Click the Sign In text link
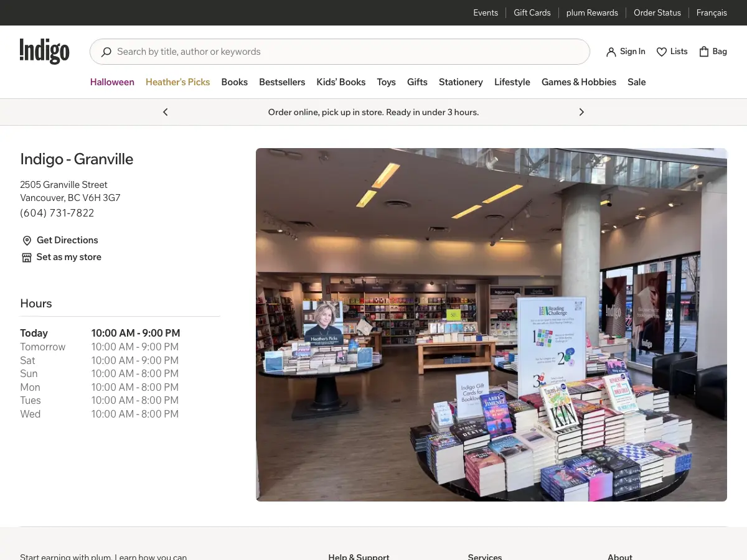 tap(632, 52)
